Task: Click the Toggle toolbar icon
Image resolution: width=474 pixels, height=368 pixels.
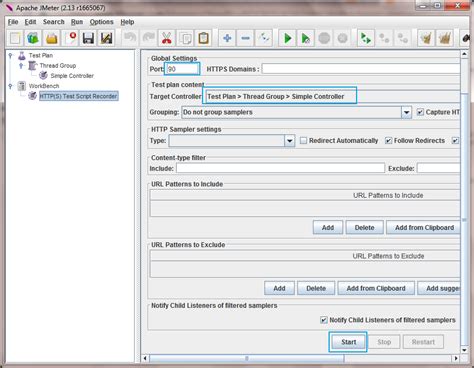Action: pos(264,38)
